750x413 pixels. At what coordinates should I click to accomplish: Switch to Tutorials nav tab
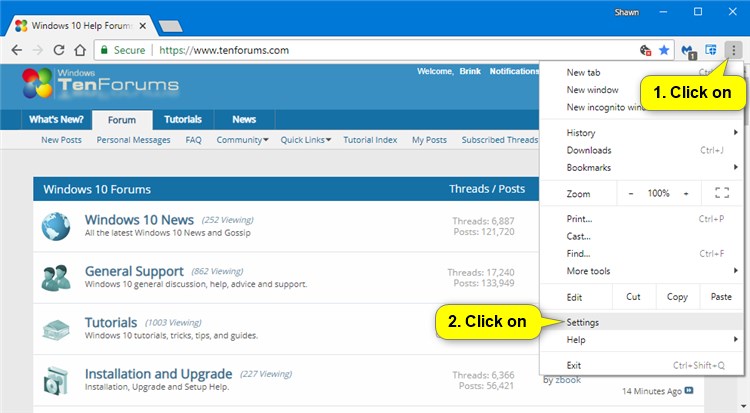tap(183, 120)
